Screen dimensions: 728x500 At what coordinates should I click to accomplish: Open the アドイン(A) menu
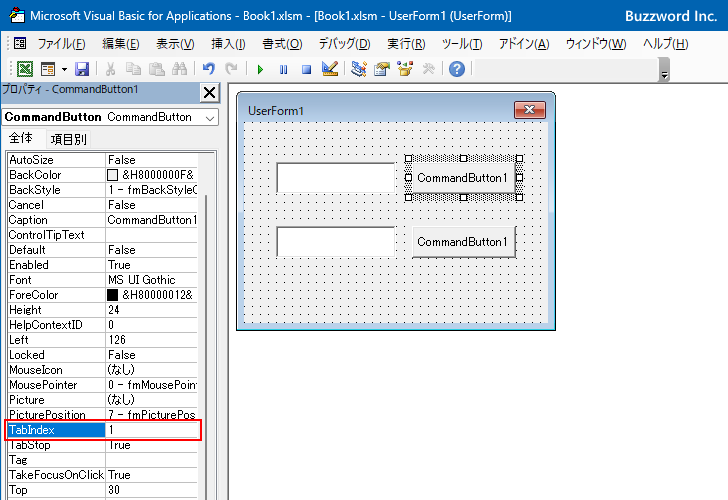(x=524, y=44)
